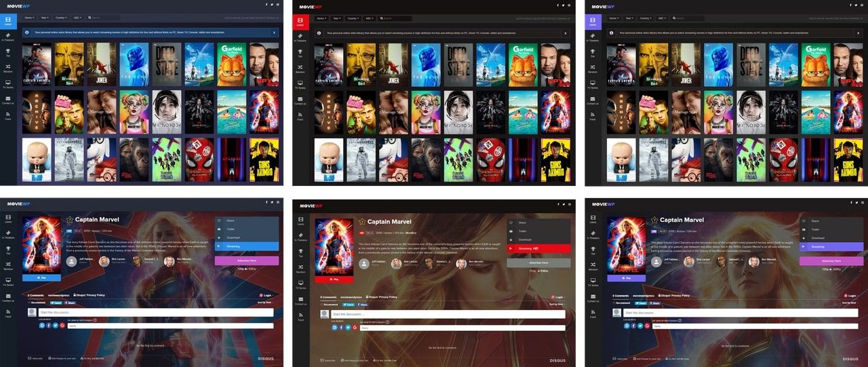
Task: Click pink Advertise Here banner on blue page
Action: (247, 260)
